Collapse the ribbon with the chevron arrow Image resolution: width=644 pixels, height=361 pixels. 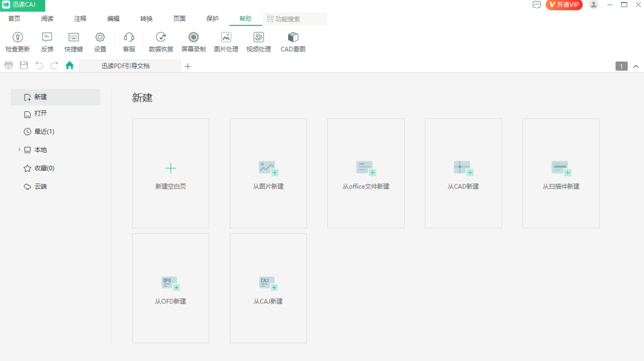636,67
